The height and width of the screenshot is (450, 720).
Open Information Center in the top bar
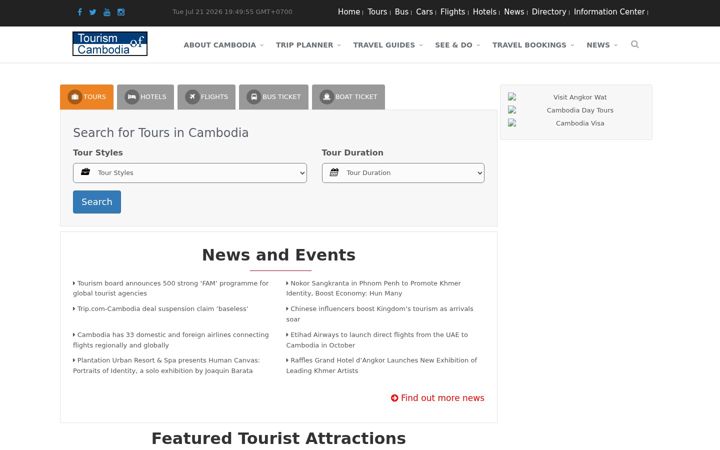click(x=609, y=12)
